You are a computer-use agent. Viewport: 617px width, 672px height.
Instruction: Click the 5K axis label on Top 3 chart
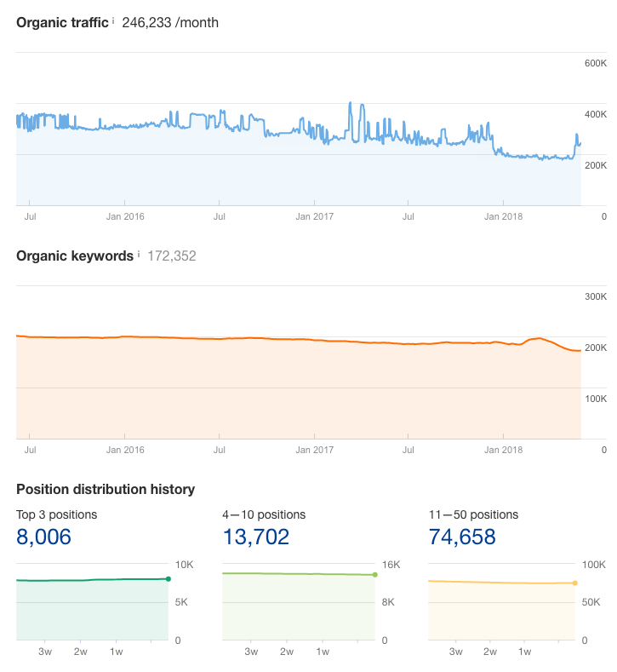(181, 602)
